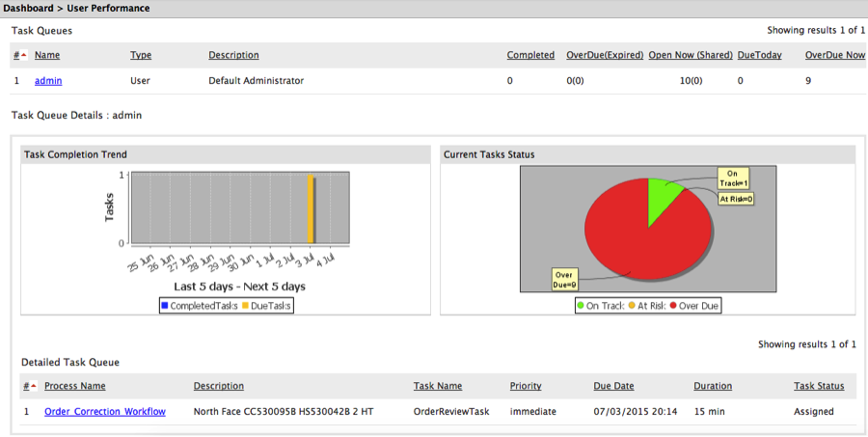
Task: Sort Detailed Task Queue by Duration
Action: [x=713, y=386]
